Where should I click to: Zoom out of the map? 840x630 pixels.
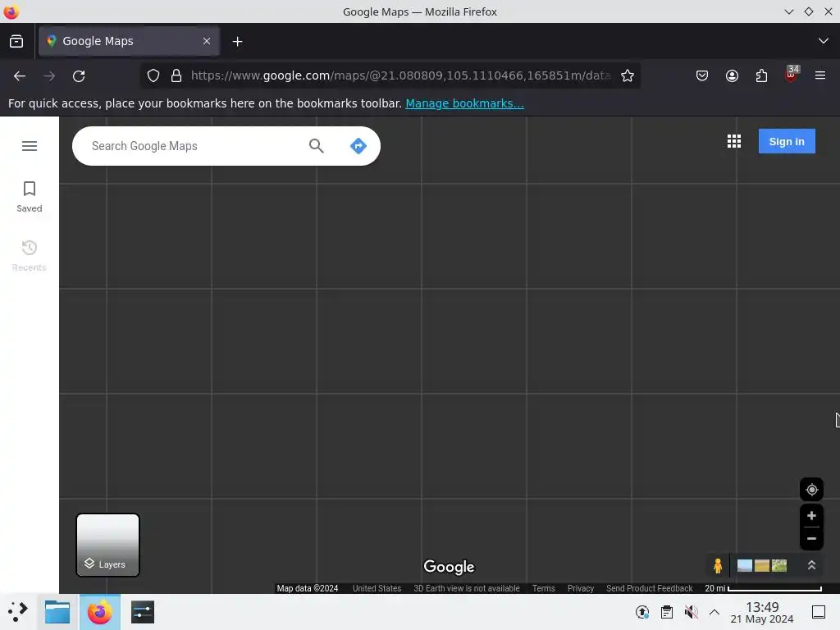tap(811, 539)
